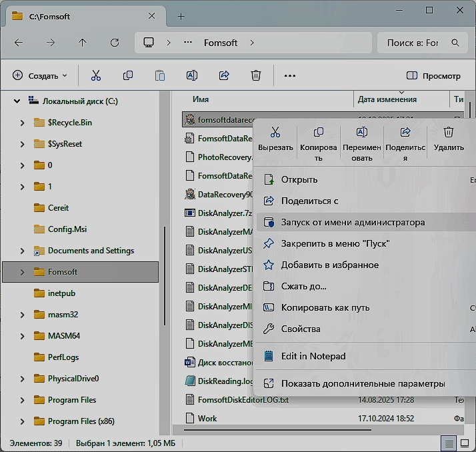Select Сжать до... in the context menu
The height and width of the screenshot is (452, 476).
367,286
